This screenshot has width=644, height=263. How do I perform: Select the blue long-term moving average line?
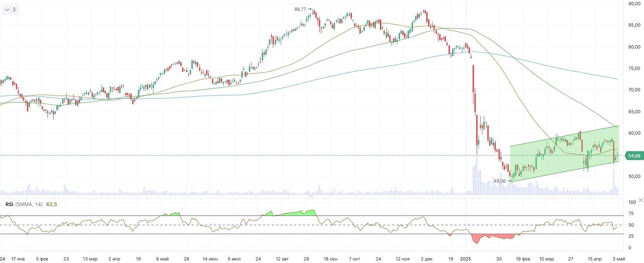(x=352, y=72)
